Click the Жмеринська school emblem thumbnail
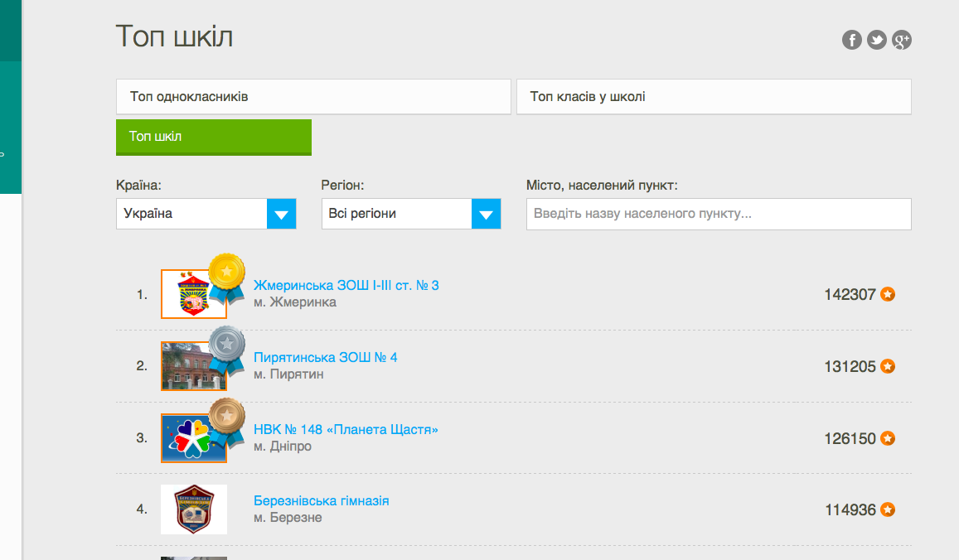 (x=193, y=294)
